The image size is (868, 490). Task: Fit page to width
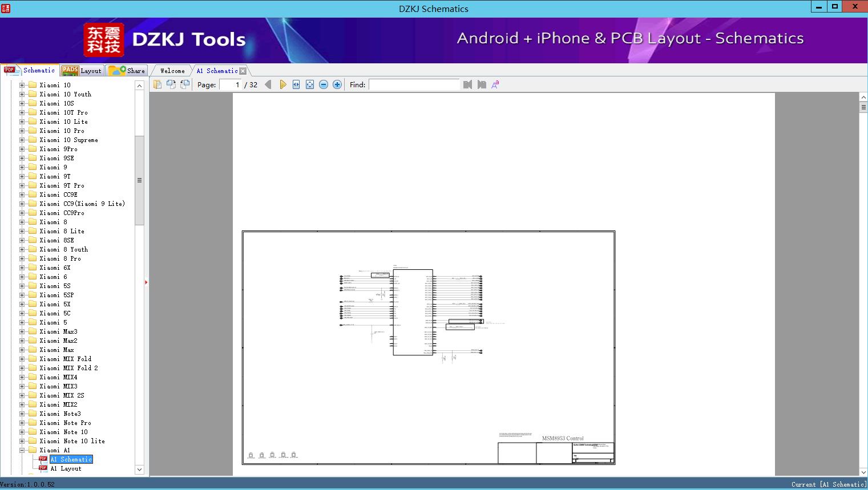click(296, 84)
